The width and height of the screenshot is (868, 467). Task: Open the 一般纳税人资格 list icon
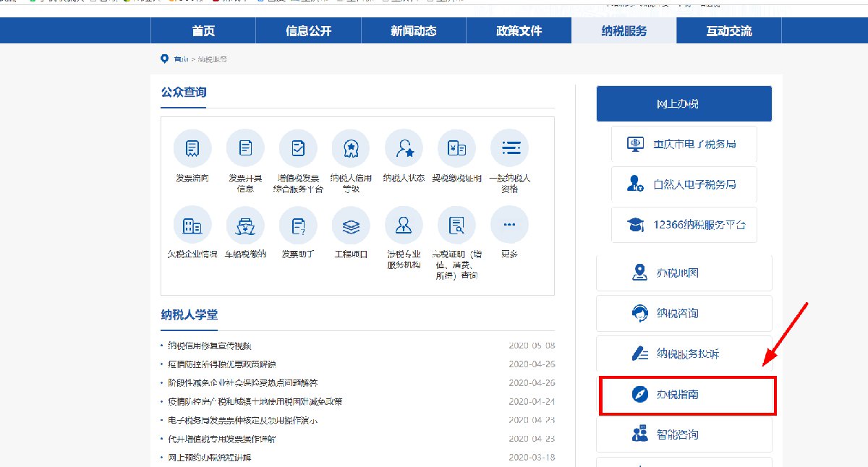[509, 149]
